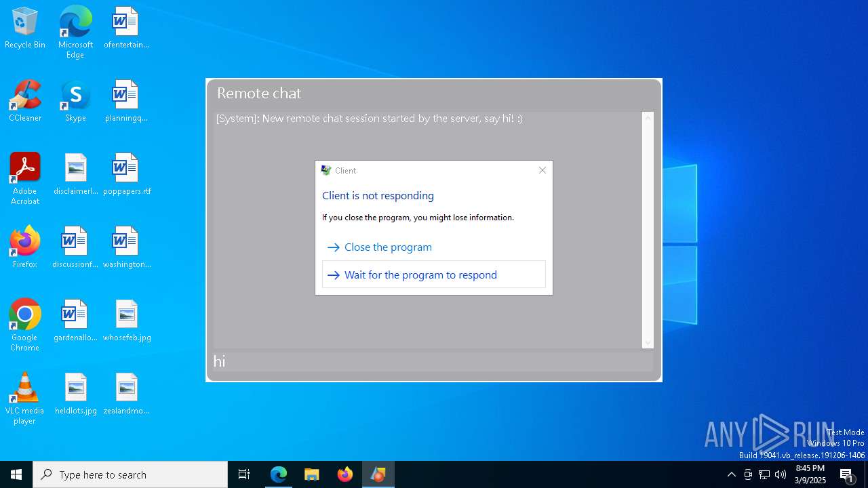The image size is (868, 488).
Task: Click the taskbar search box
Action: (130, 474)
